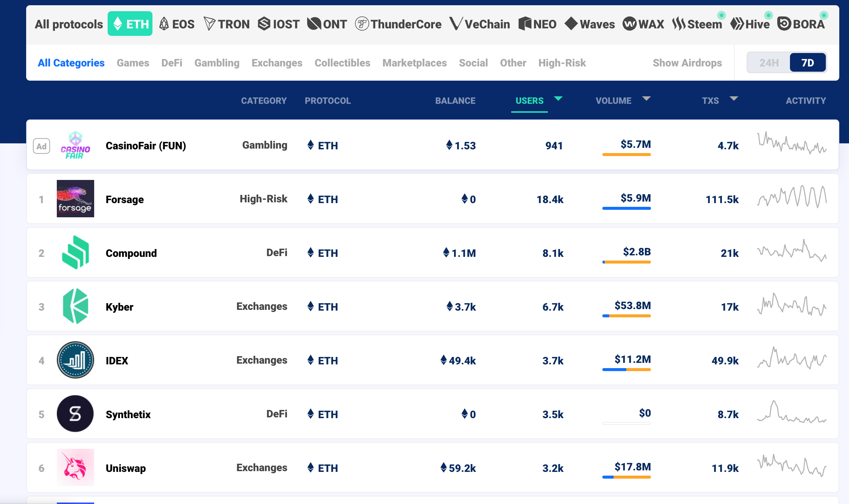Screen dimensions: 849x504
Task: Sort by Volume arrow
Action: [646, 99]
